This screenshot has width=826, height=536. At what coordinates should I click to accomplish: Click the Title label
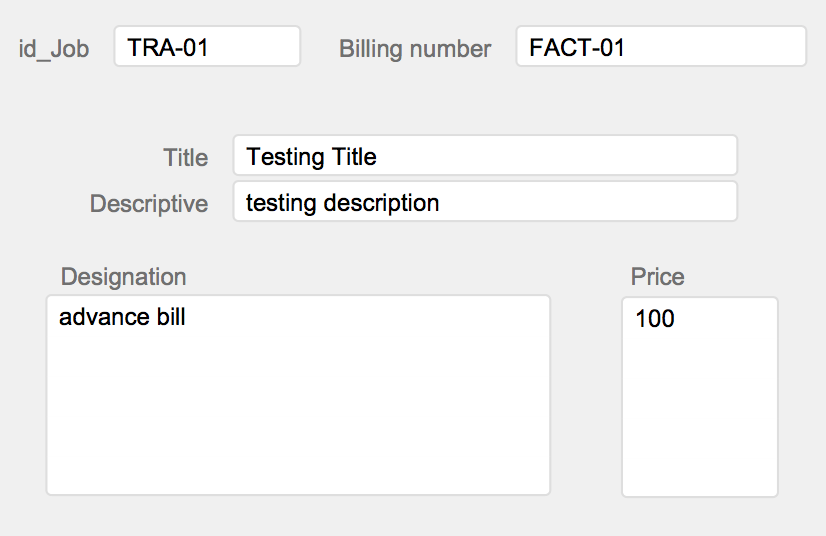[185, 158]
